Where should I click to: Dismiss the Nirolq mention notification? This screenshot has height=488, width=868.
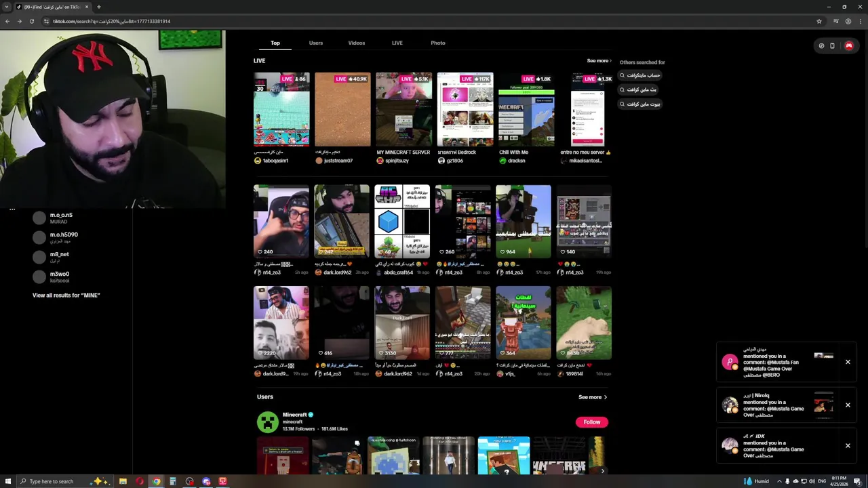848,405
